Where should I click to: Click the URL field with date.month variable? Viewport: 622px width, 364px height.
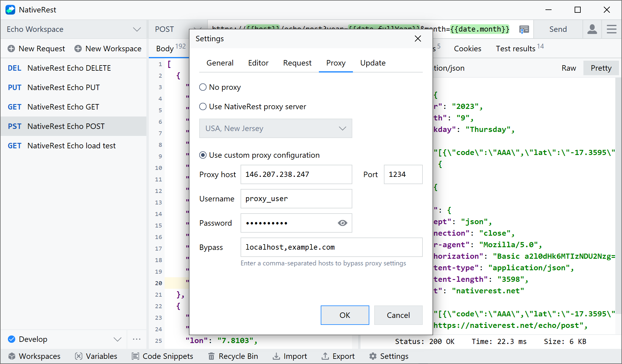(479, 29)
